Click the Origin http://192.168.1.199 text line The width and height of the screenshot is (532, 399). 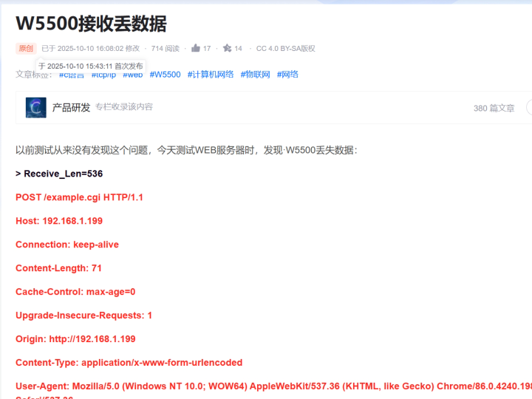[x=75, y=339]
